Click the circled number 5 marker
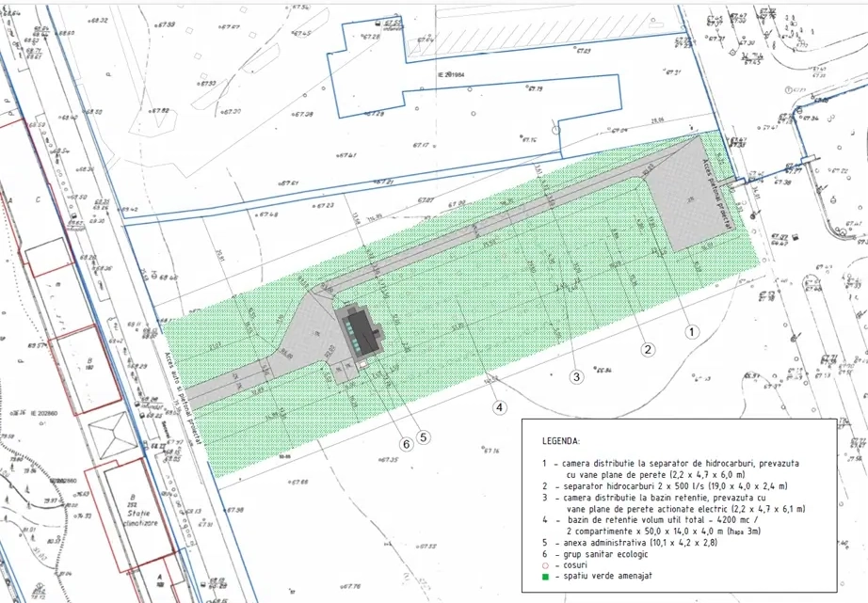 coord(425,436)
